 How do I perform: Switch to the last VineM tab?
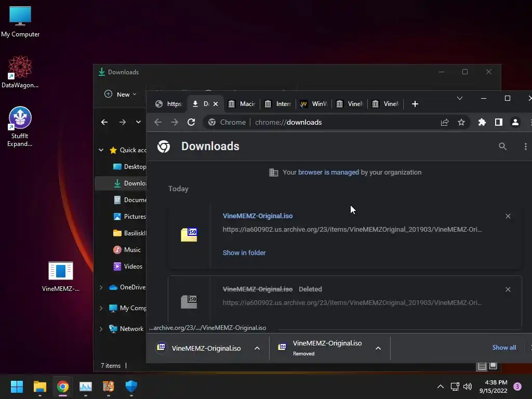point(386,104)
